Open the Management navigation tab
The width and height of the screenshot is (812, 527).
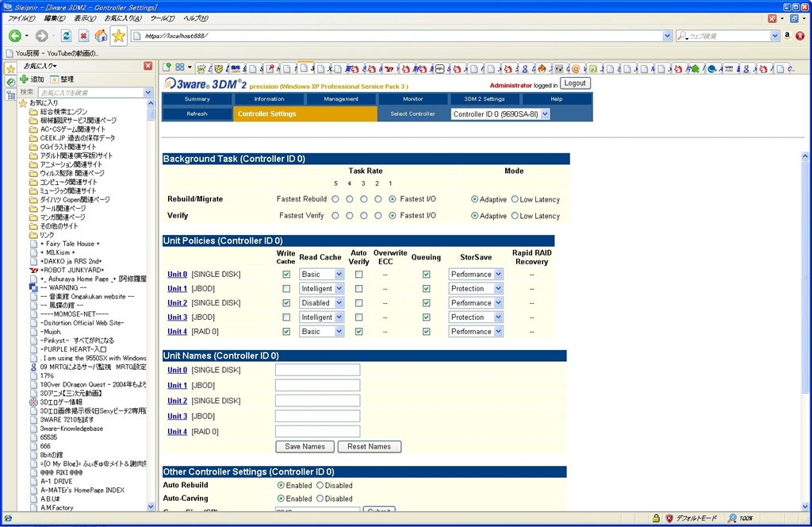pyautogui.click(x=341, y=99)
